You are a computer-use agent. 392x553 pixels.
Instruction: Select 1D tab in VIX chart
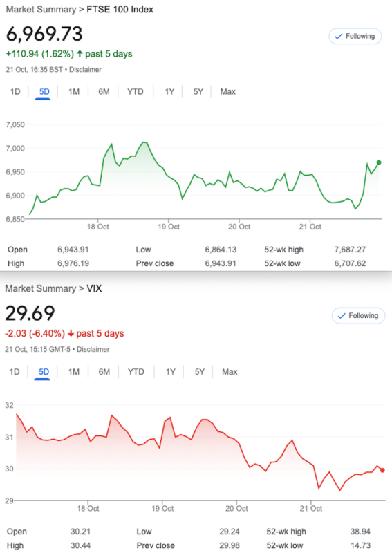click(x=15, y=372)
